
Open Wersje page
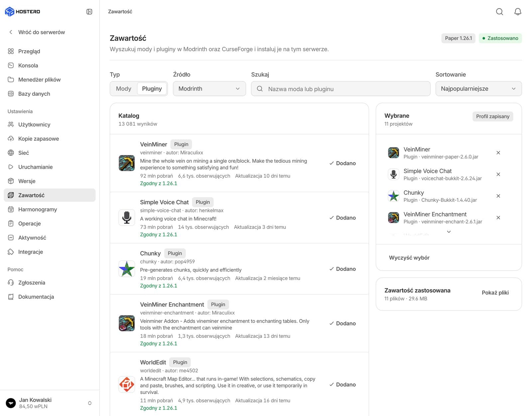coord(50,181)
